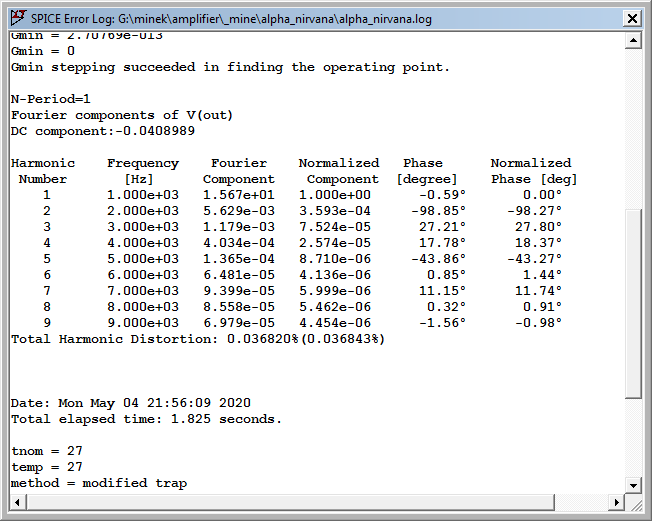Click the 'Harmonic' column header
Image resolution: width=652 pixels, height=521 pixels.
click(43, 163)
